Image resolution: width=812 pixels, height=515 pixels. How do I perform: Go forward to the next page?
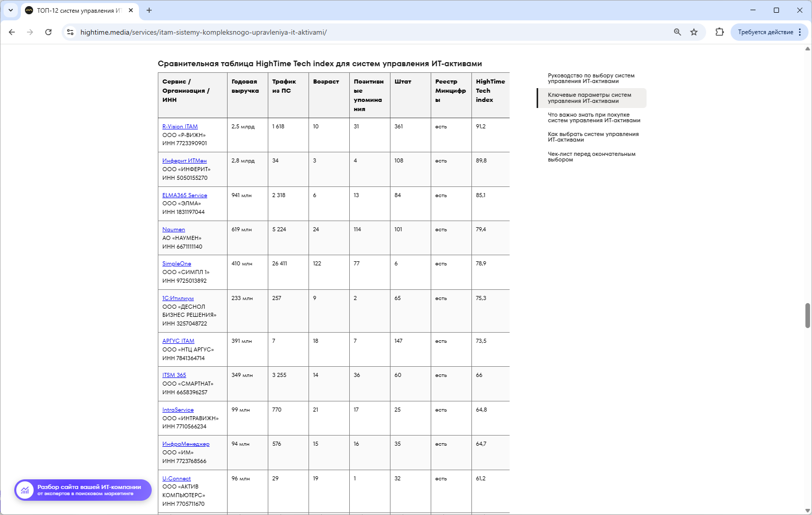point(30,32)
